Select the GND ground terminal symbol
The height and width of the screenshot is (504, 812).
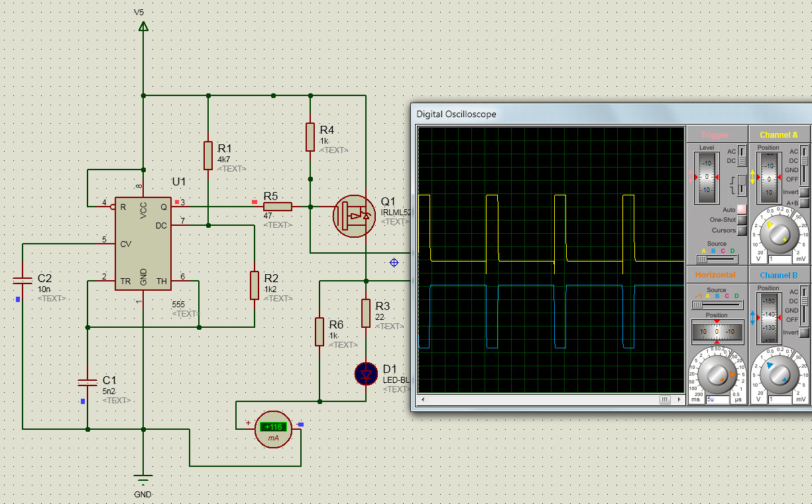coord(143,479)
